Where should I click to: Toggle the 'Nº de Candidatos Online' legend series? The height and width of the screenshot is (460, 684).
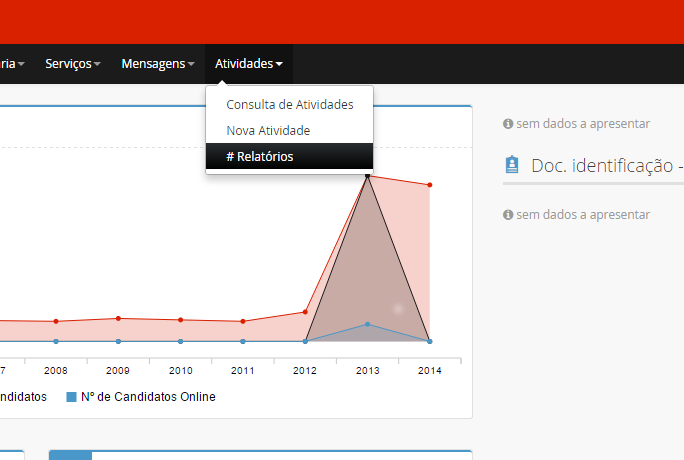(147, 397)
